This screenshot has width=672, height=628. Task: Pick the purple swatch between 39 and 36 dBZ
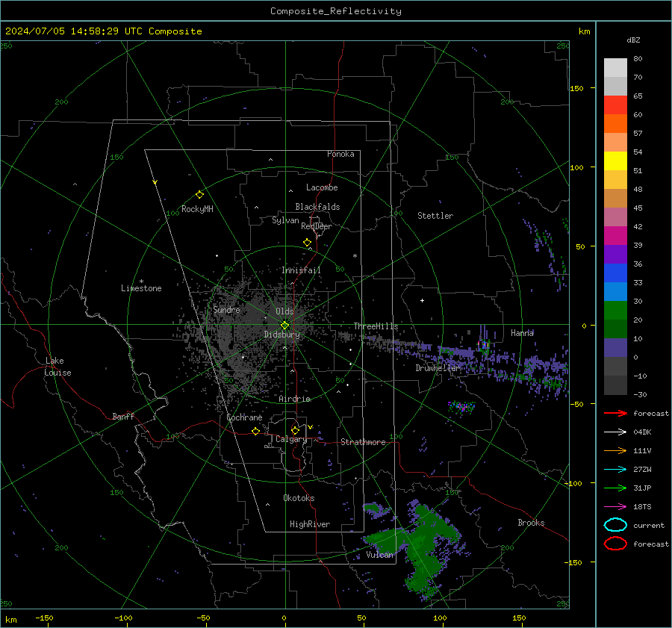click(x=615, y=255)
